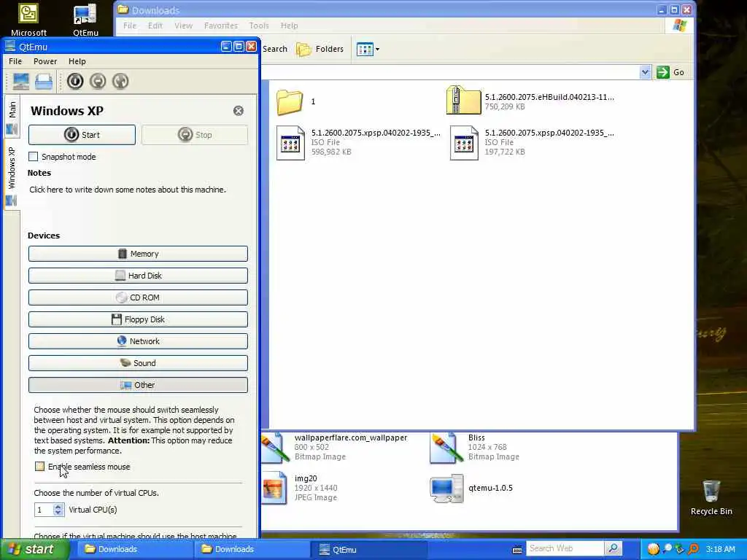
Task: Increase the number of virtual CPUs
Action: pyautogui.click(x=58, y=507)
